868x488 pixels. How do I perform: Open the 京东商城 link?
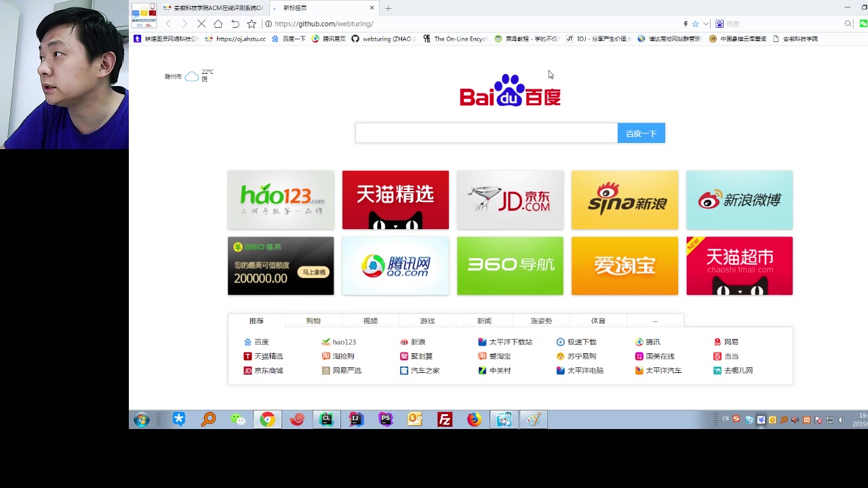[x=263, y=371]
